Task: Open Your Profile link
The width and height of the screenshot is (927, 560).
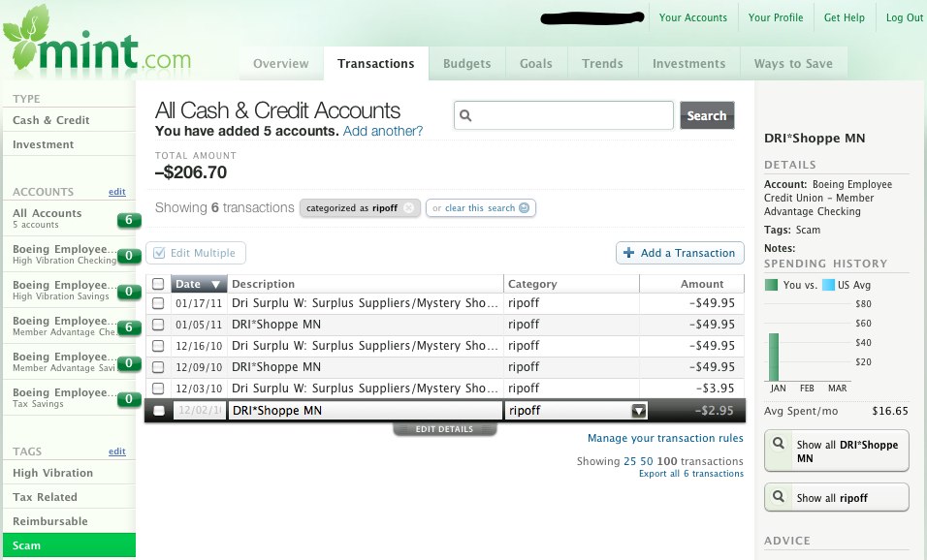Action: [776, 17]
